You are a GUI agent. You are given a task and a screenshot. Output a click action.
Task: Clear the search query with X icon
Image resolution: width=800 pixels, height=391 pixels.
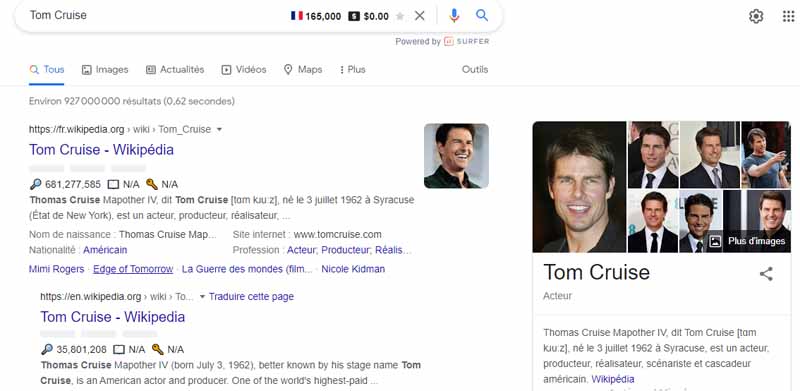pyautogui.click(x=419, y=16)
